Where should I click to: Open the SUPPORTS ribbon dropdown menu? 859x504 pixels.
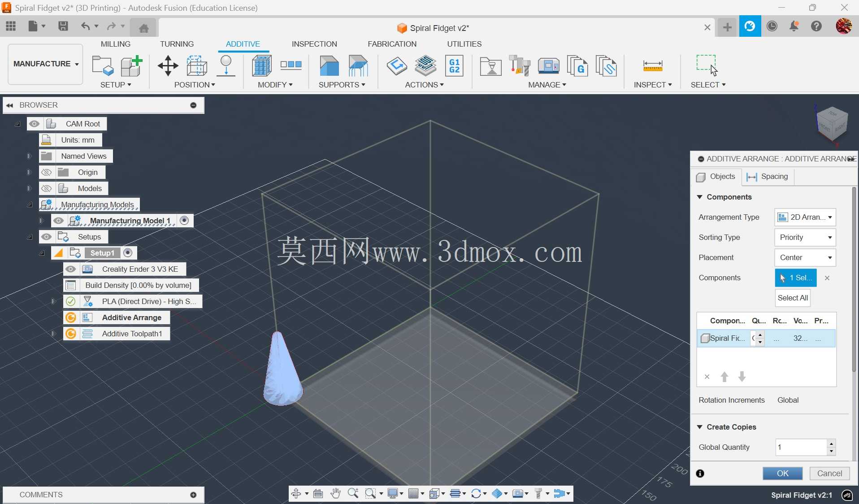coord(342,85)
